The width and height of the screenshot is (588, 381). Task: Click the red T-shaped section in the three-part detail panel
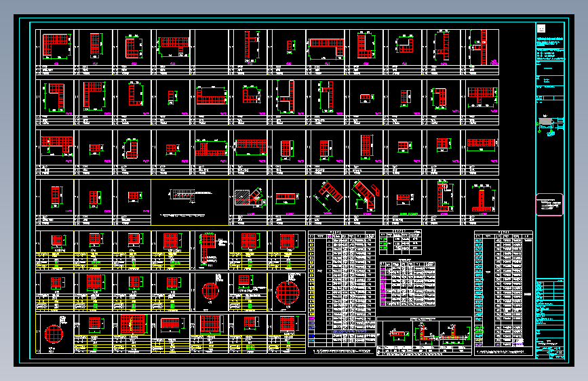tap(454, 334)
